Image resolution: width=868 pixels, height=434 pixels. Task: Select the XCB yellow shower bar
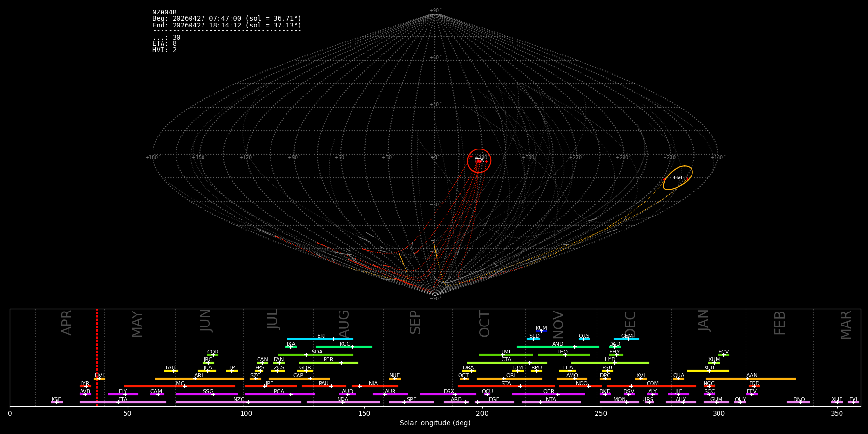point(708,371)
